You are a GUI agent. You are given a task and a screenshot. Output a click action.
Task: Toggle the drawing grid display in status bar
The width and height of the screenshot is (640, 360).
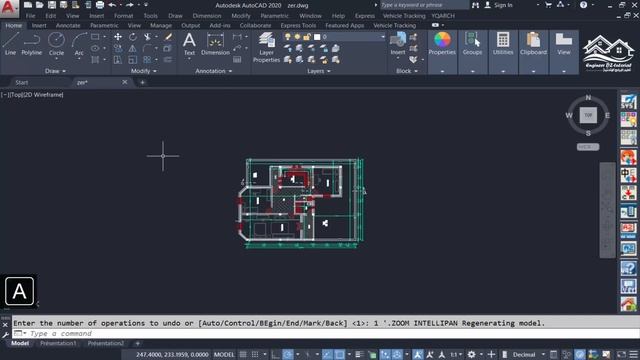pyautogui.click(x=243, y=354)
